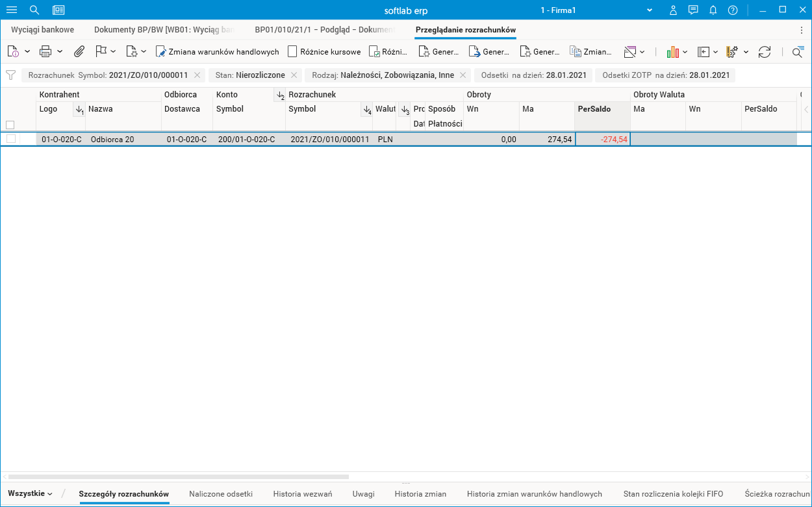Image resolution: width=812 pixels, height=507 pixels.
Task: Switch to BP01/010/21/1 Podgląd tab
Action: tap(325, 30)
